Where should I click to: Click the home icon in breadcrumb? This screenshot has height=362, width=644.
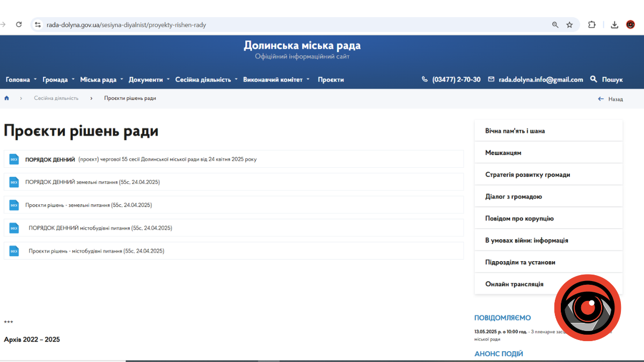coord(7,99)
